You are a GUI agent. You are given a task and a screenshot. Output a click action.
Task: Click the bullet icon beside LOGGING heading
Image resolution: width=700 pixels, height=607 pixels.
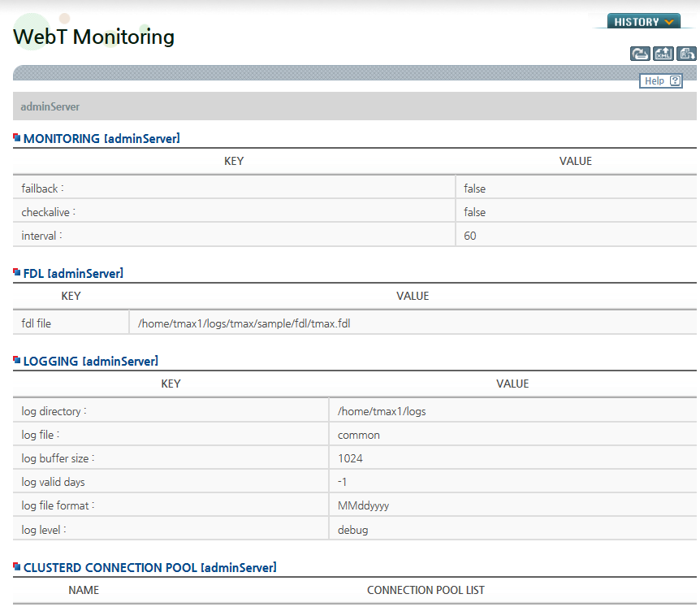(x=17, y=360)
